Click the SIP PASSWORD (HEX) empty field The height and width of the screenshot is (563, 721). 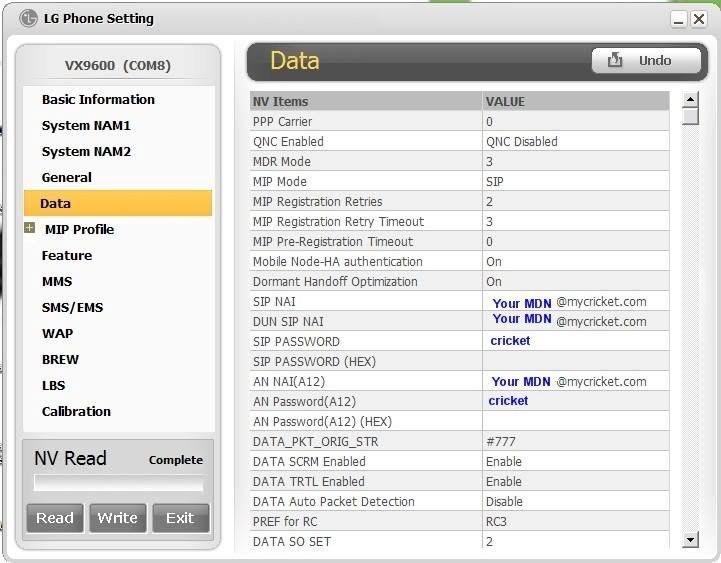pos(576,361)
